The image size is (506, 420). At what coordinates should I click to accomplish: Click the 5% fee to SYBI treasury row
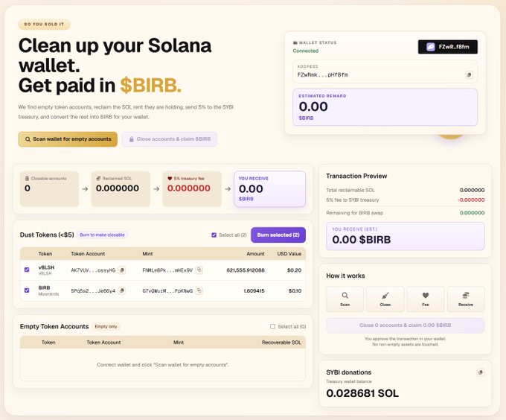click(x=406, y=200)
